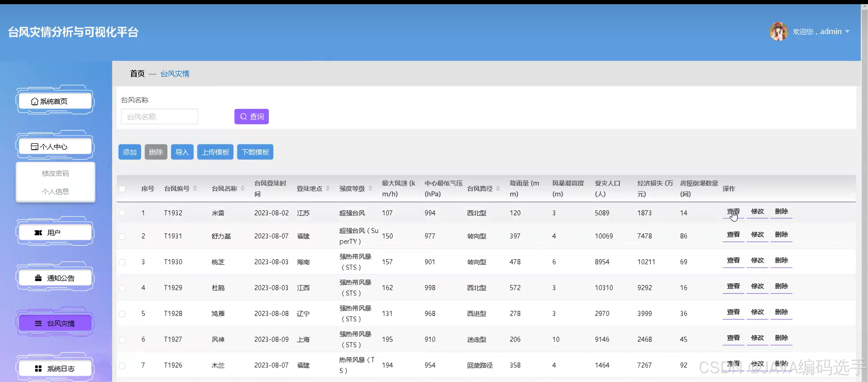868x382 pixels.
Task: Toggle the select-all checkbox in table header
Action: click(x=122, y=189)
